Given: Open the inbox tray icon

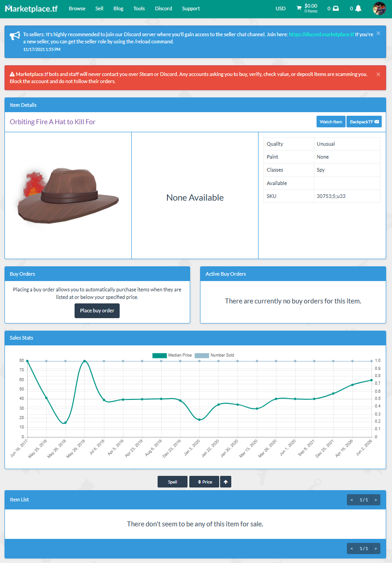Looking at the screenshot, I should (x=336, y=8).
